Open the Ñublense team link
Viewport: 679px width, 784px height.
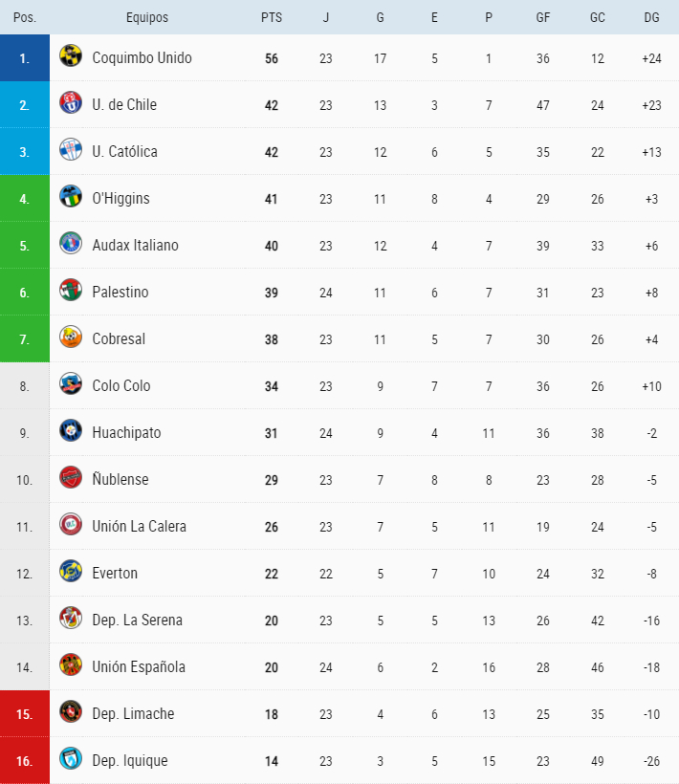point(120,479)
